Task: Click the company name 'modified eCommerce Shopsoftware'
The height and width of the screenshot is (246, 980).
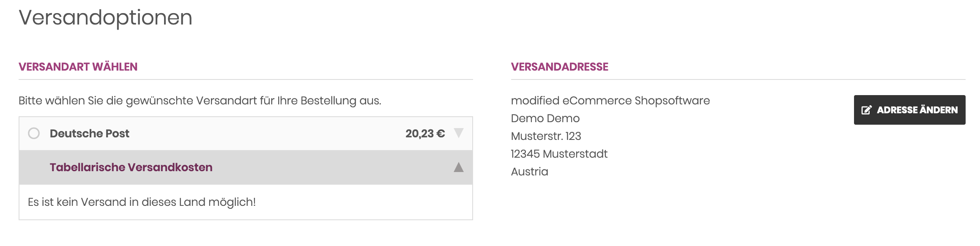Action: tap(610, 101)
